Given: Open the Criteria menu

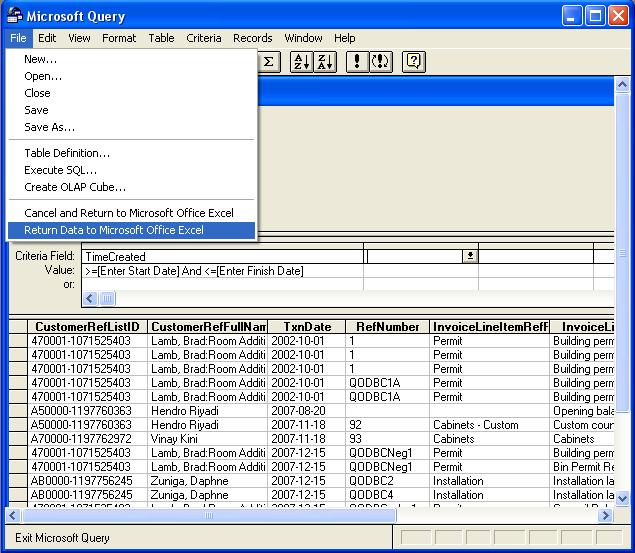Looking at the screenshot, I should (204, 38).
